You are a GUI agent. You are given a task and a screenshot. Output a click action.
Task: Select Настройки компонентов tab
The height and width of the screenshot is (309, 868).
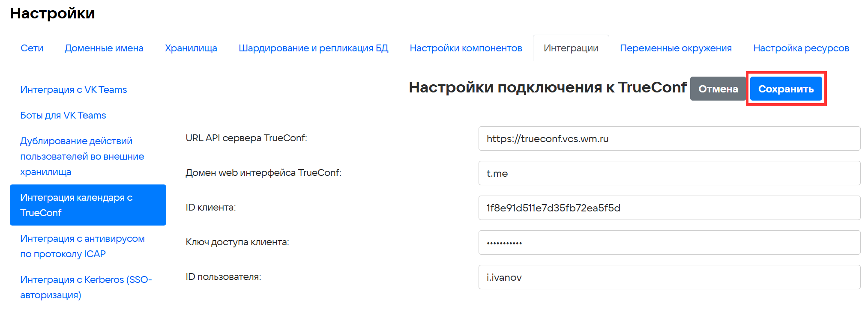466,48
